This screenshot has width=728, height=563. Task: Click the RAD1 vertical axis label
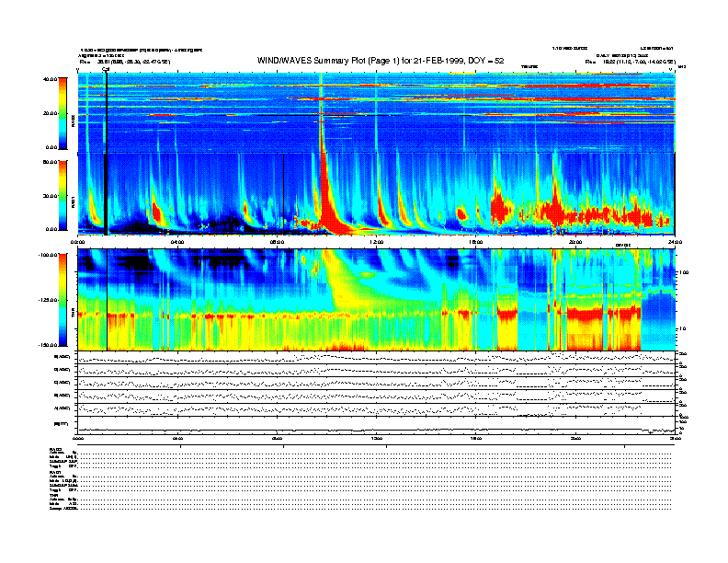pos(74,203)
